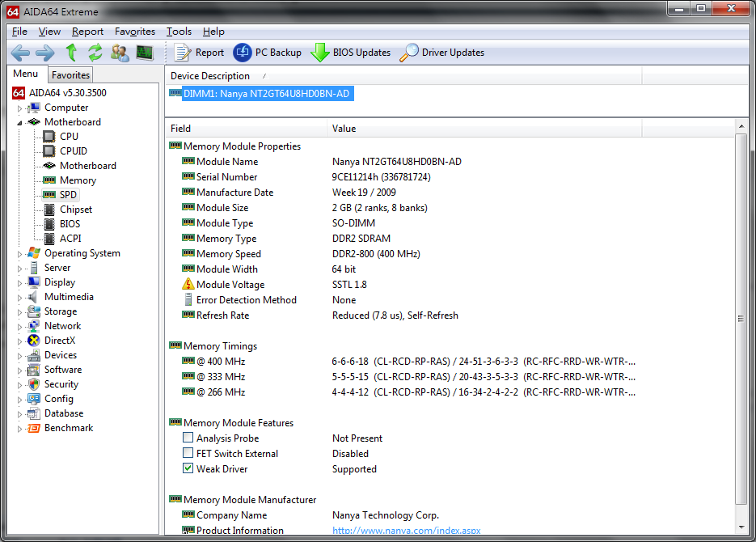
Task: Click the details pane scrollbar down arrow
Action: [x=741, y=527]
